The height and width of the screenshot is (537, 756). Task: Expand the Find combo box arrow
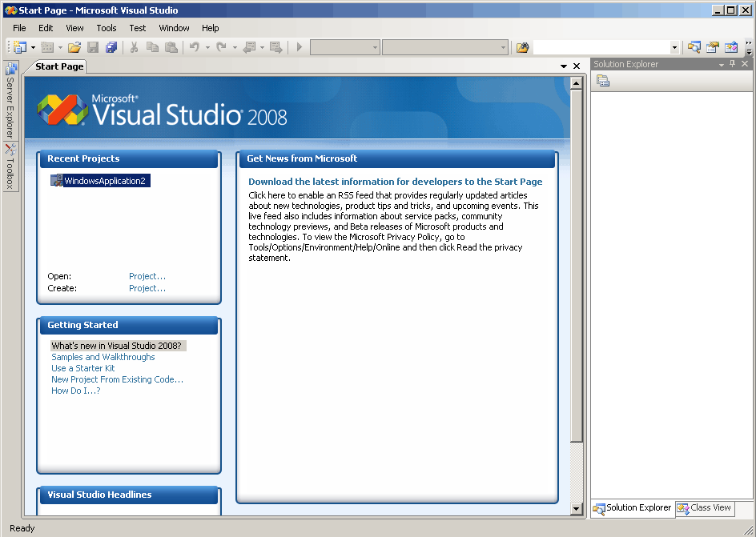click(x=674, y=47)
